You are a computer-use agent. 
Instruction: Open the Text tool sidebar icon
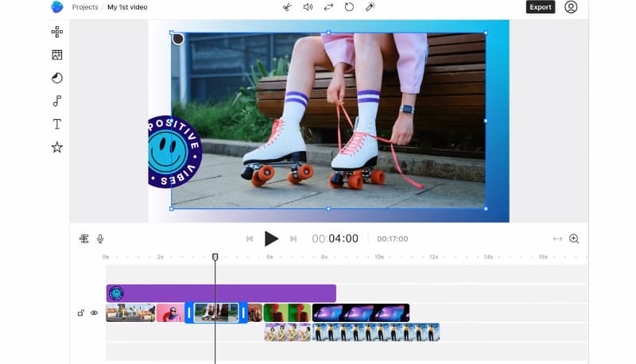coord(57,124)
